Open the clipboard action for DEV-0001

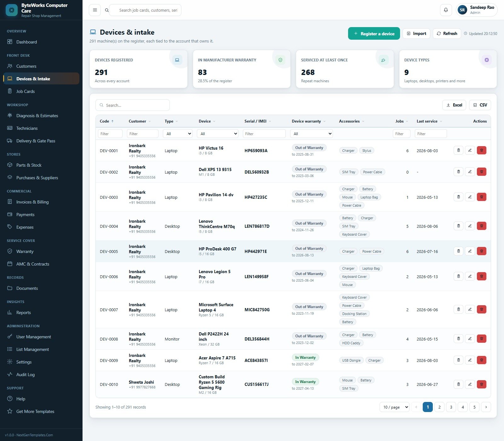pyautogui.click(x=458, y=151)
